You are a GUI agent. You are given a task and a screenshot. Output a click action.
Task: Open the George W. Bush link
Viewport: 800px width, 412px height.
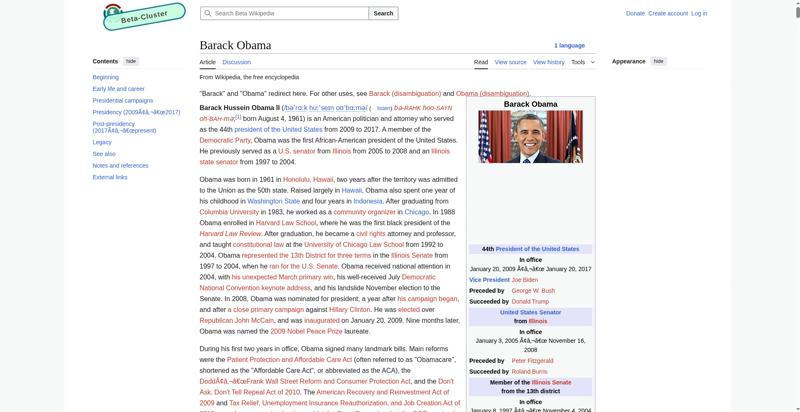(x=533, y=291)
